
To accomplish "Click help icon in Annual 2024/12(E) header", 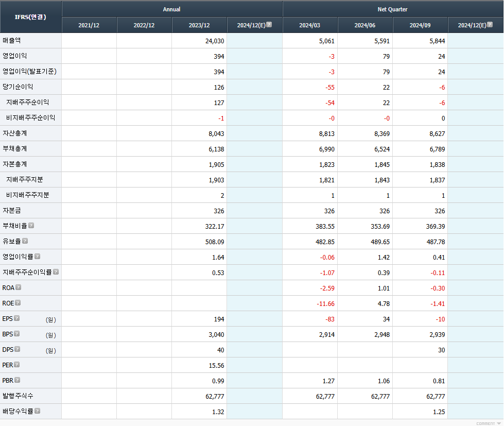I will point(269,24).
